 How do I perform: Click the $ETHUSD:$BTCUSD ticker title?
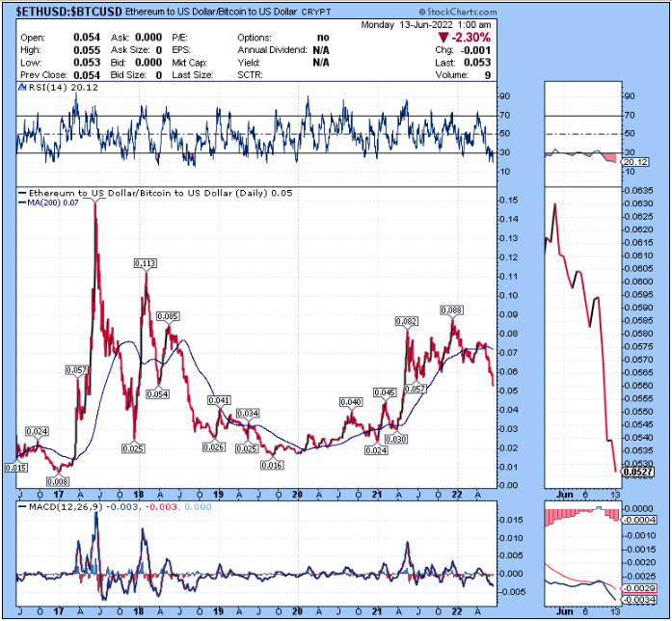coord(69,12)
